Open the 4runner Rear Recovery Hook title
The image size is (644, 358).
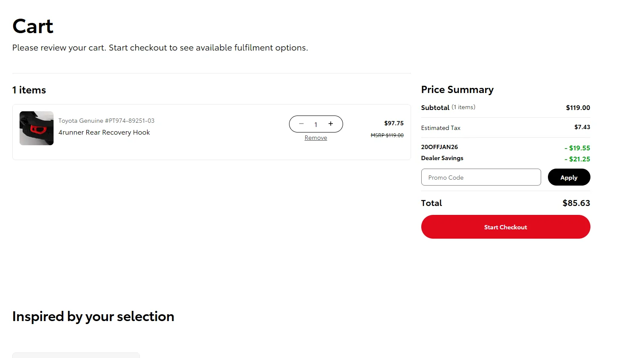click(104, 132)
